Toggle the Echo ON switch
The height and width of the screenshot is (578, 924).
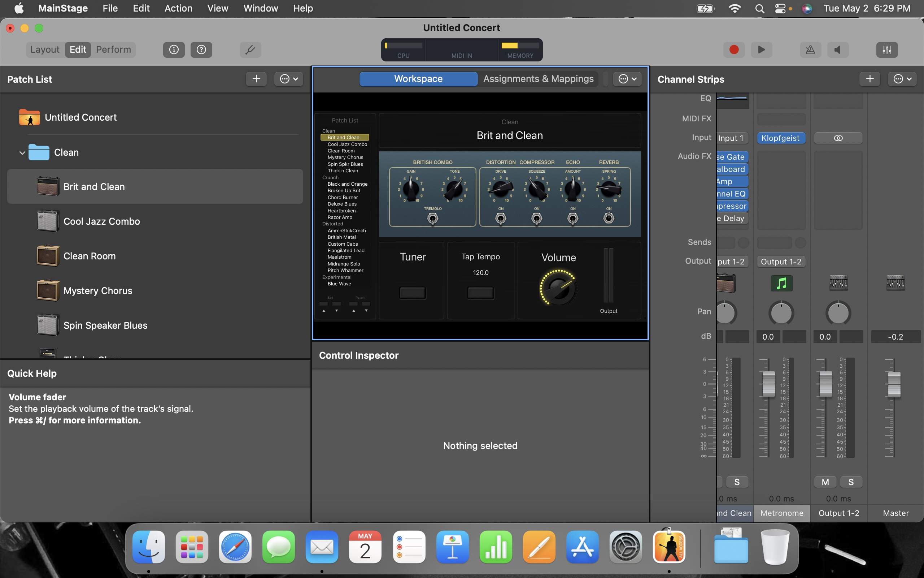coord(573,219)
